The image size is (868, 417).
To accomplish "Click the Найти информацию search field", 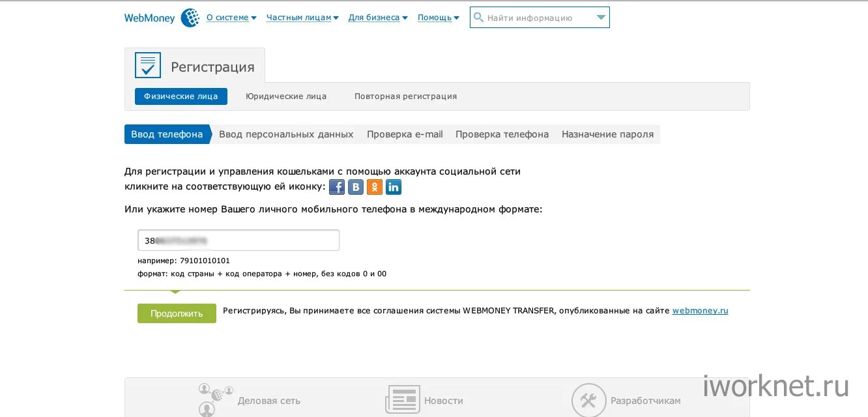I will (x=540, y=18).
